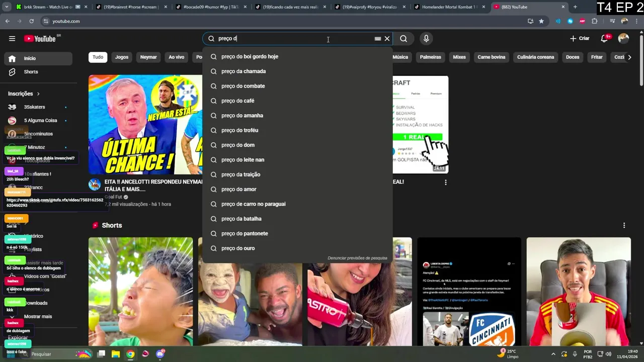644x362 pixels.
Task: Open Discord from the taskbar
Action: click(160, 354)
